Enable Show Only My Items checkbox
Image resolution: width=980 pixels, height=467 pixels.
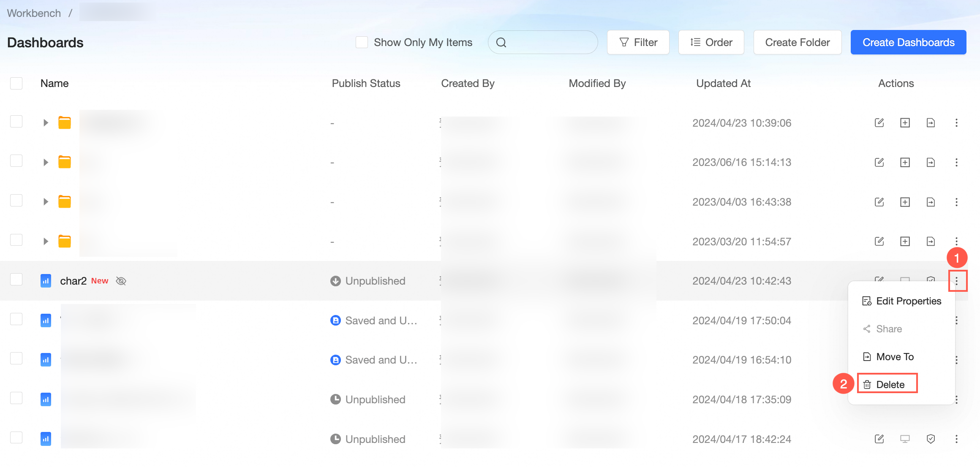tap(362, 42)
